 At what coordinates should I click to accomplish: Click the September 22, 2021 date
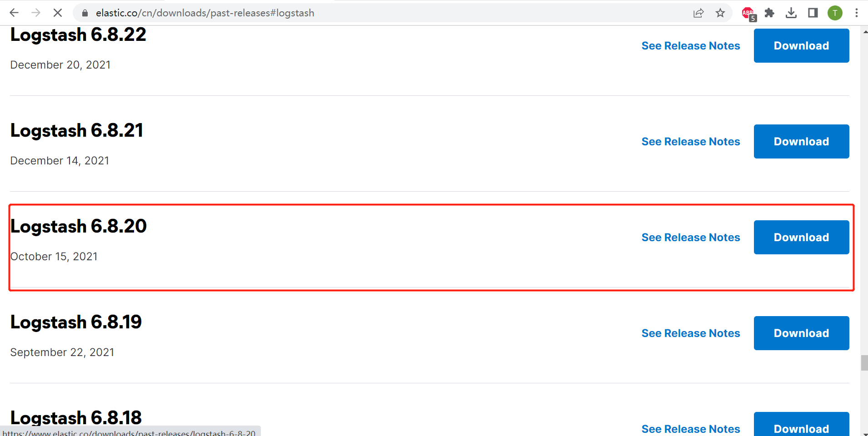pos(62,352)
